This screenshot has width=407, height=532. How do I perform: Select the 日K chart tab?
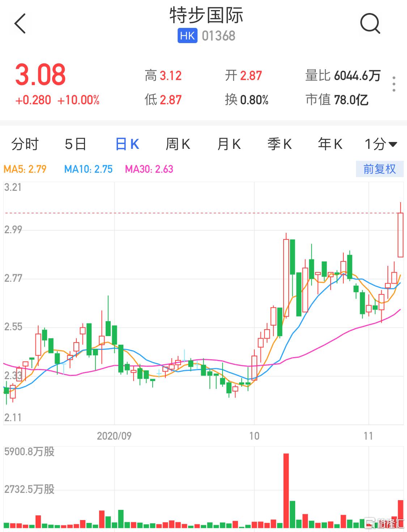pos(127,144)
